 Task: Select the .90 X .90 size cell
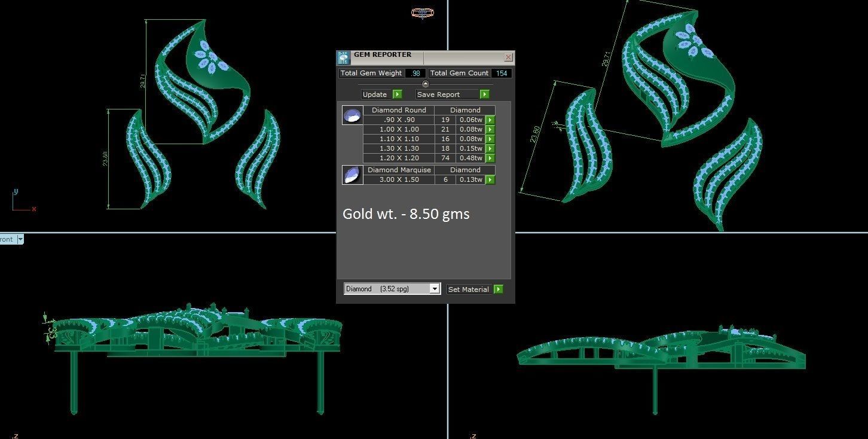399,120
